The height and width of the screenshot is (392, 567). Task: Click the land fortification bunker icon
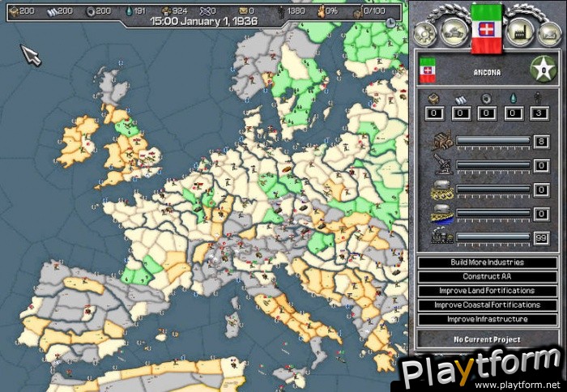(442, 190)
